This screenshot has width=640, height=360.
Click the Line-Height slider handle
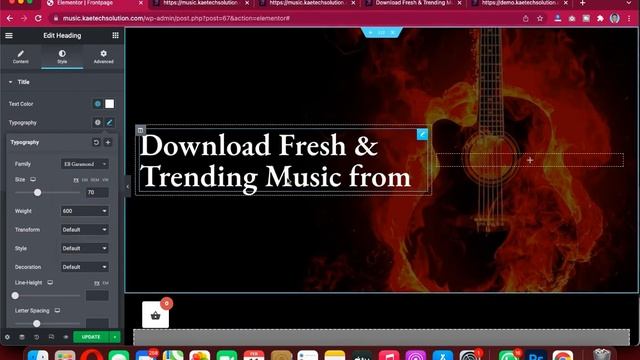pos(15,296)
